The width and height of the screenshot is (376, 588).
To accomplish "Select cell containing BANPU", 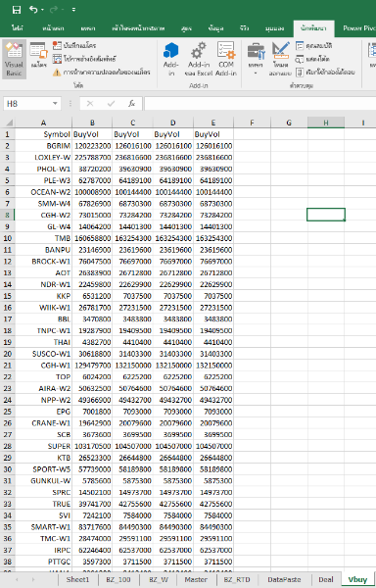I will (x=43, y=250).
